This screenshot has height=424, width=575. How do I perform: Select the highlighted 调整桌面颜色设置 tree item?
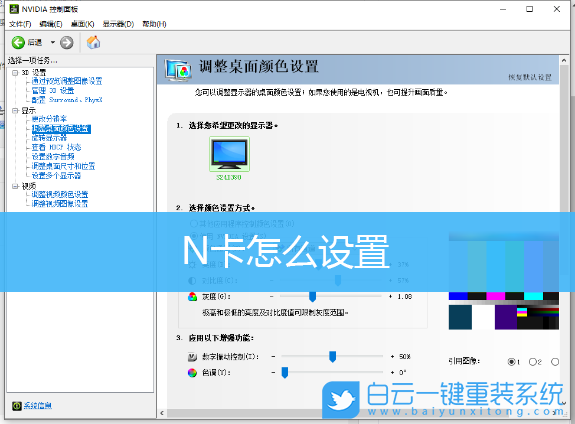point(61,129)
